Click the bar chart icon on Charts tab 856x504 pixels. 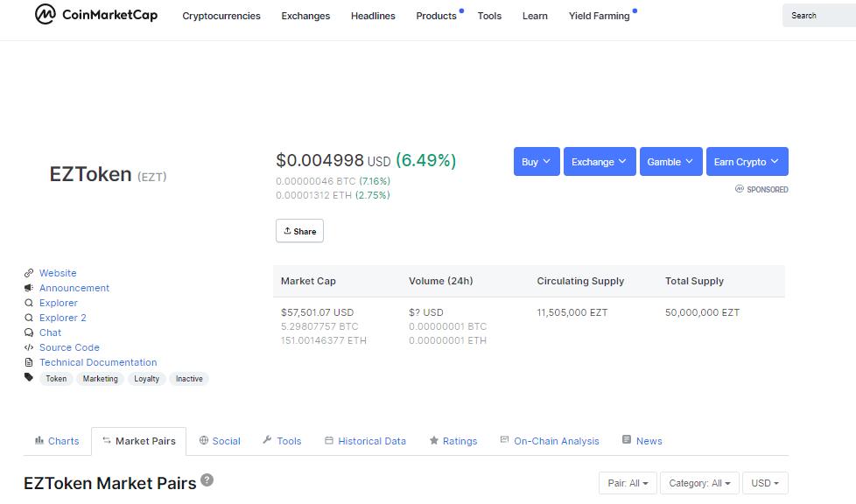(39, 440)
